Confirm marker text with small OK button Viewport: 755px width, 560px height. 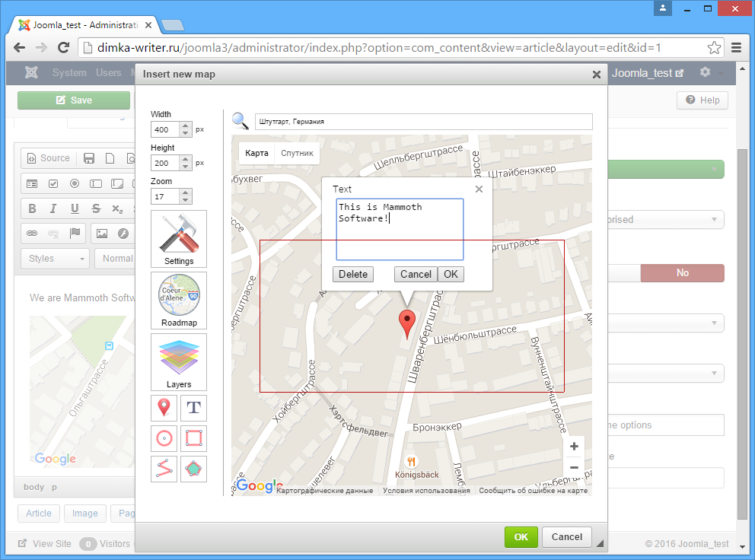coord(451,275)
